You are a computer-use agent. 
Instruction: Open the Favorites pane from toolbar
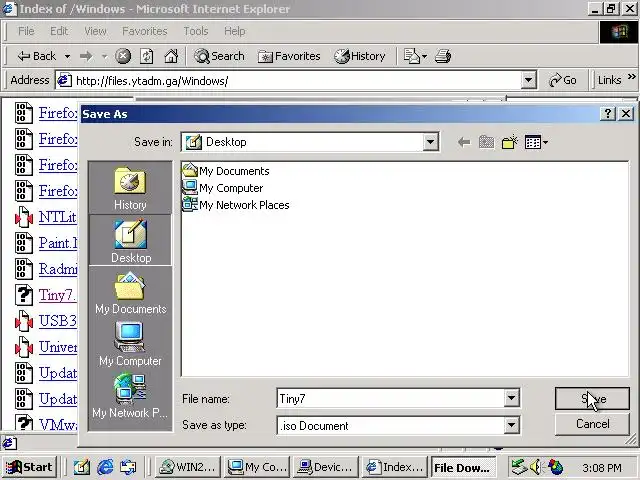[x=289, y=56]
